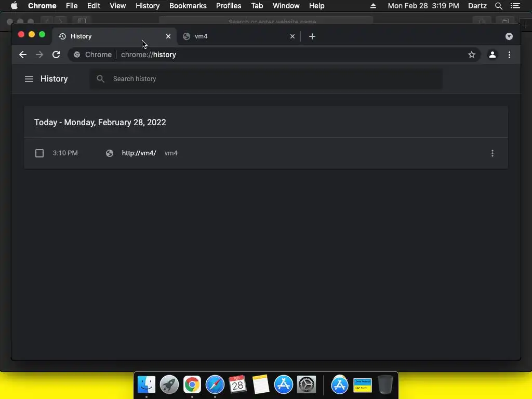Open the yellow document stack in the dock

pos(362,385)
